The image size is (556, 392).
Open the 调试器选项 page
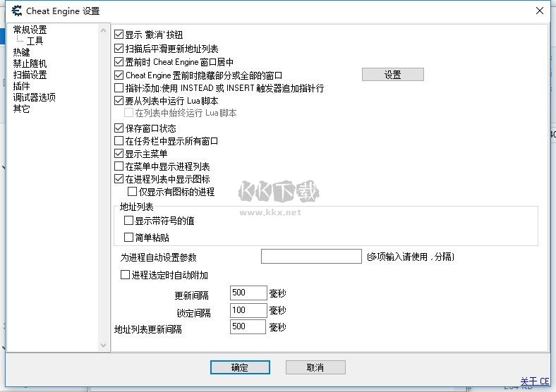(x=35, y=97)
